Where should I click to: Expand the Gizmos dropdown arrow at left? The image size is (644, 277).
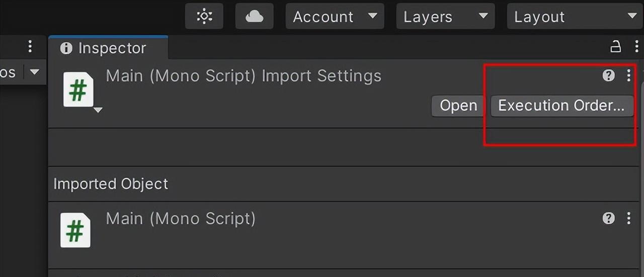34,72
